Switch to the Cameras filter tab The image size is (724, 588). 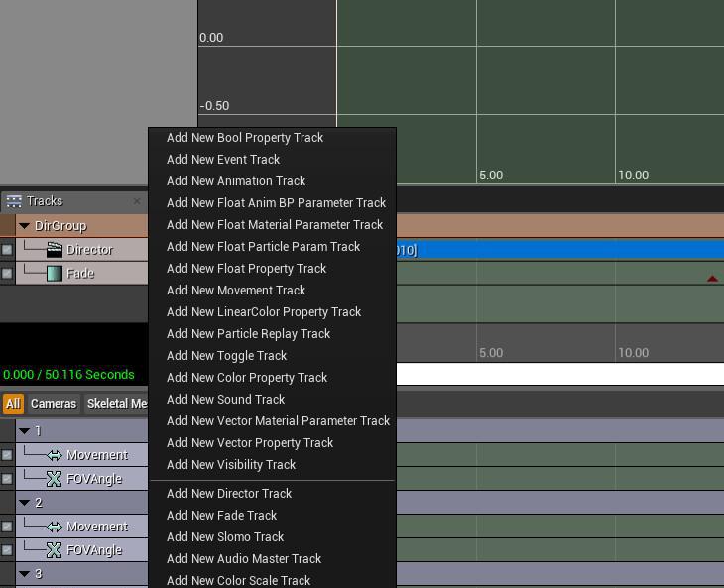(x=54, y=404)
